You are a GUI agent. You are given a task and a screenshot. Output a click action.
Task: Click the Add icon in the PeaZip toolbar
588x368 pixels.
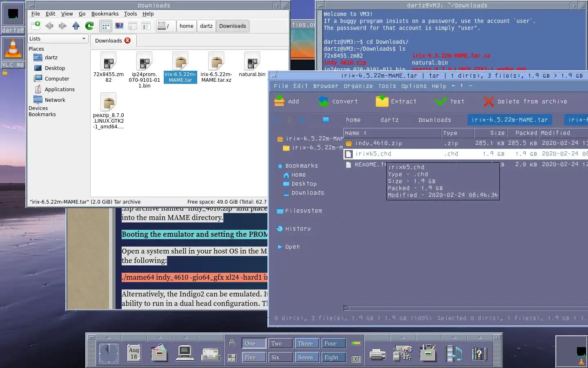click(x=279, y=101)
